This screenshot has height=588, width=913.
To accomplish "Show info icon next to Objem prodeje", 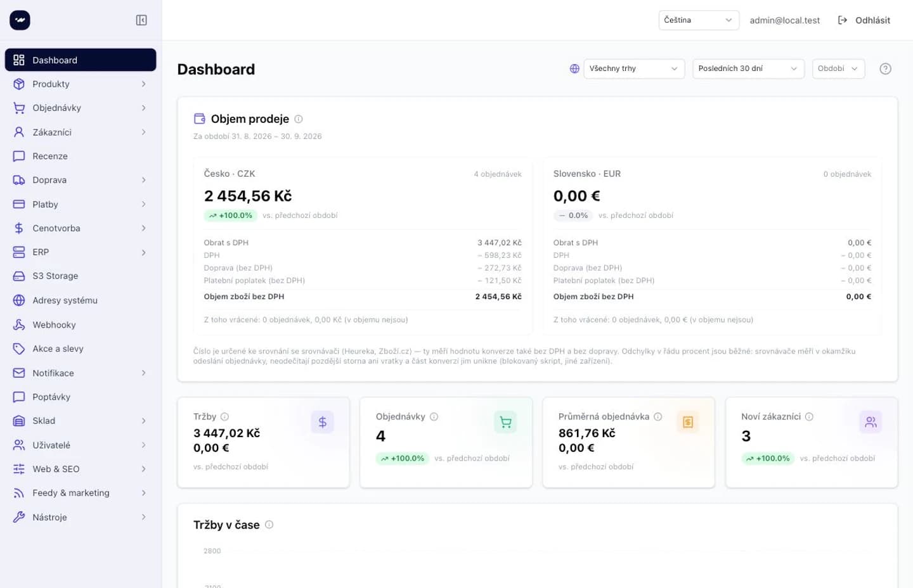I will [x=299, y=119].
